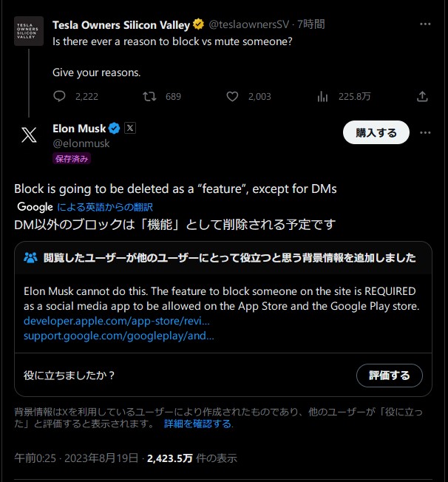This screenshot has height=482, width=448.
Task: Open the developer.apple.com link
Action: [117, 321]
